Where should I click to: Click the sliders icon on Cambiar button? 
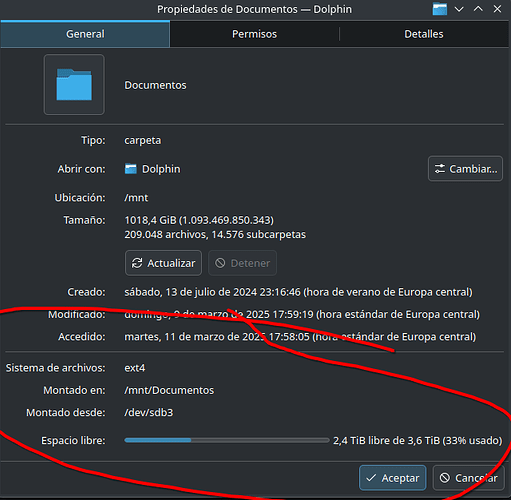(440, 169)
